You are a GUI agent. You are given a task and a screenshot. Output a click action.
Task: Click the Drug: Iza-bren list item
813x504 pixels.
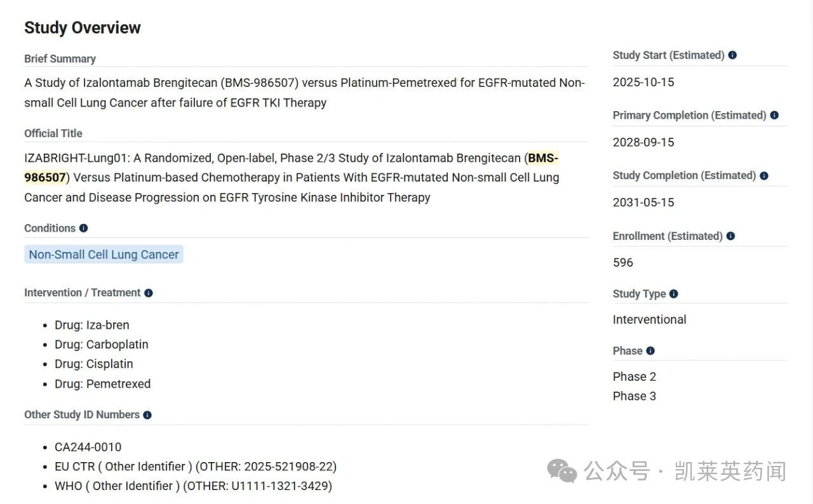[92, 325]
